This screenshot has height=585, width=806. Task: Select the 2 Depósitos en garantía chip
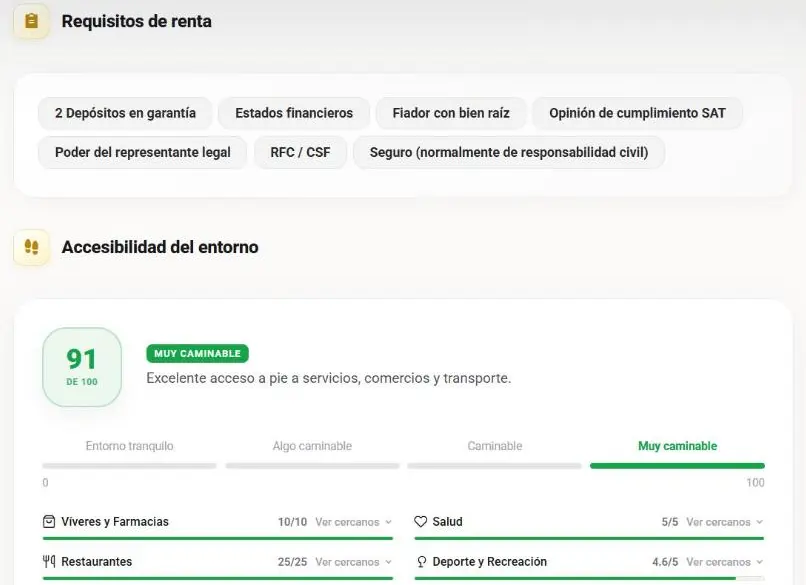pyautogui.click(x=125, y=113)
